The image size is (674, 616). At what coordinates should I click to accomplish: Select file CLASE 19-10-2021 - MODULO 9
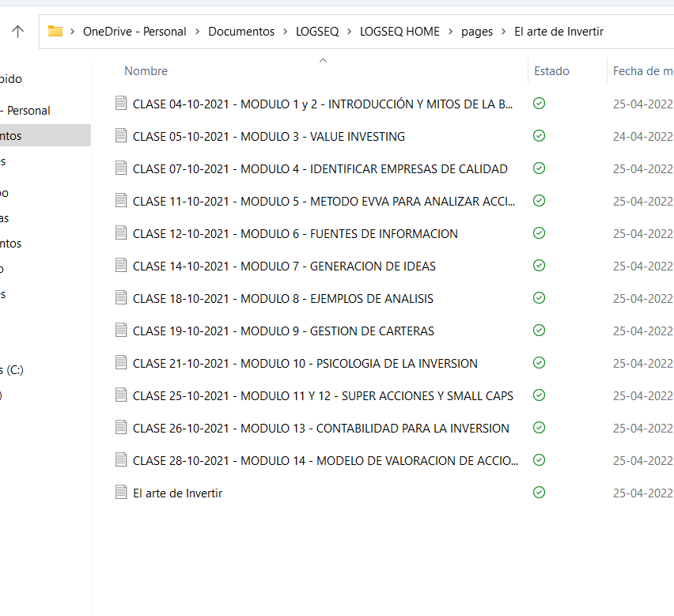pyautogui.click(x=283, y=331)
